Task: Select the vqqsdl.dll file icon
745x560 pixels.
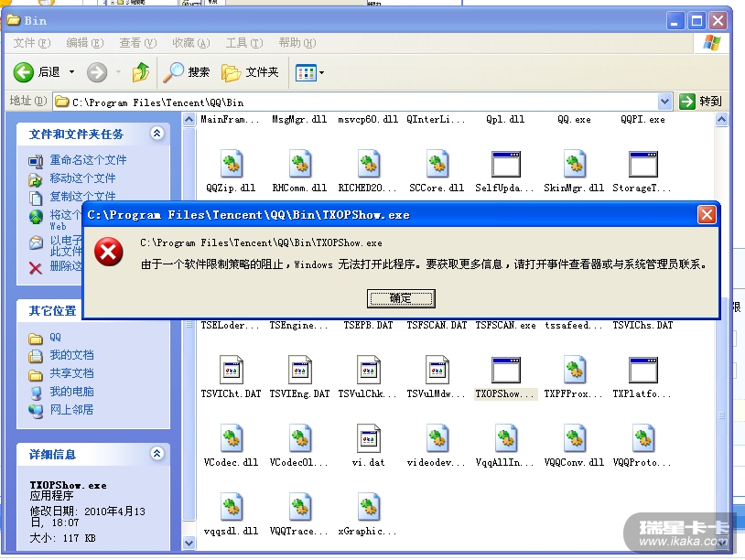Action: pyautogui.click(x=231, y=507)
